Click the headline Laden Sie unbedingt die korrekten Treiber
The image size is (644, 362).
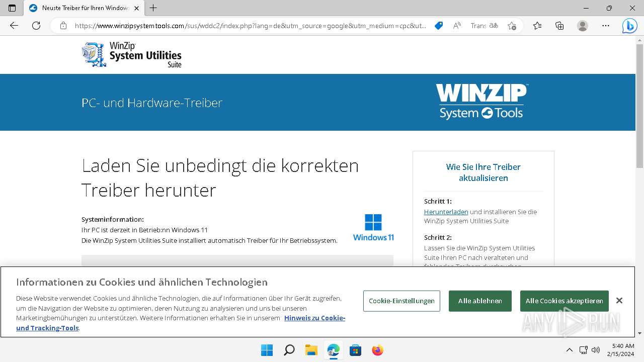pos(220,177)
